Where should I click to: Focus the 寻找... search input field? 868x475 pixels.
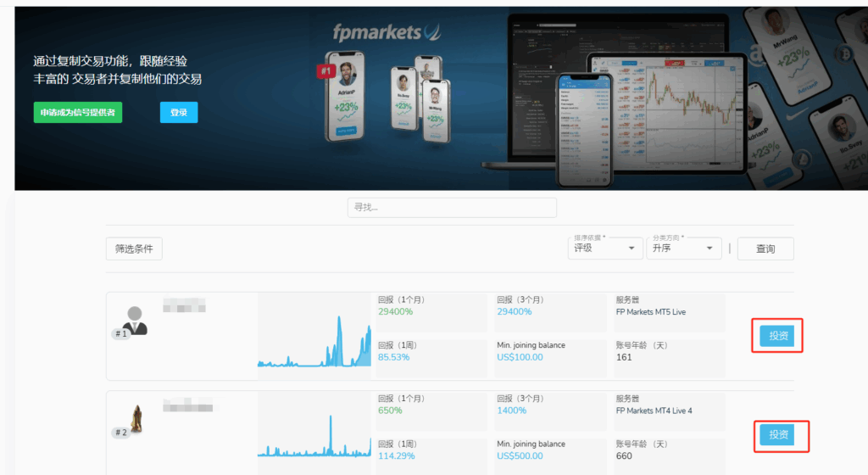point(452,207)
